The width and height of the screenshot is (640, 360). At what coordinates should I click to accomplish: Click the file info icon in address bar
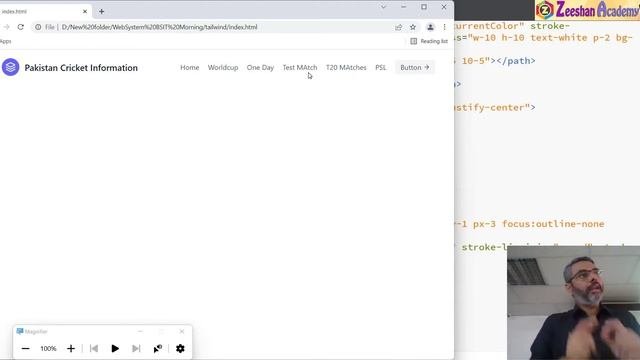pyautogui.click(x=38, y=27)
